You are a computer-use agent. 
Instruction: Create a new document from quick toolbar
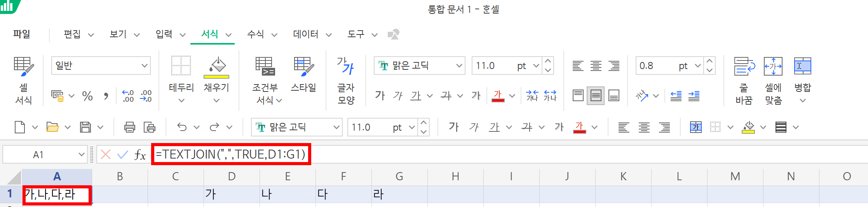click(20, 127)
